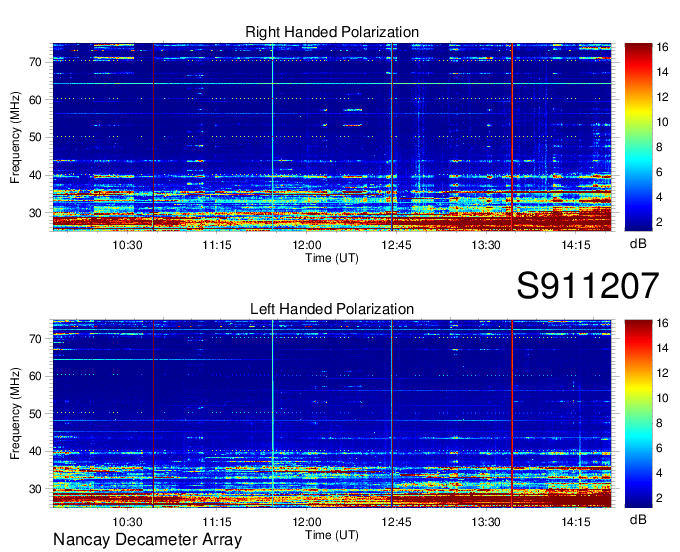Click the 'dB' unit label of the bottom colorbar
The image size is (680, 552).
tap(638, 520)
